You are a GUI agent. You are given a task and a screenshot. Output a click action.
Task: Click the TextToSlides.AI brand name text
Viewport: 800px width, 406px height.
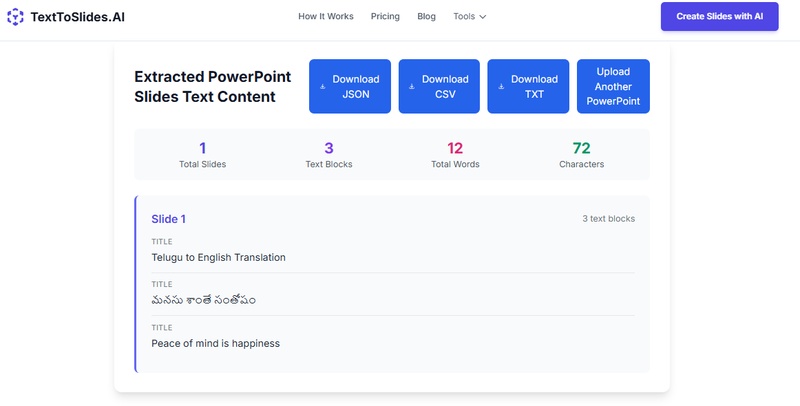click(x=78, y=17)
